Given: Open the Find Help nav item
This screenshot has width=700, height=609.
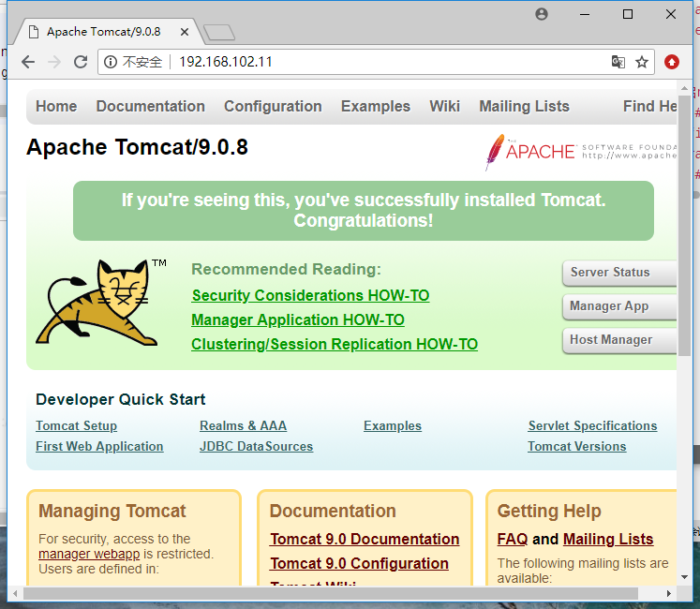Looking at the screenshot, I should tap(649, 106).
